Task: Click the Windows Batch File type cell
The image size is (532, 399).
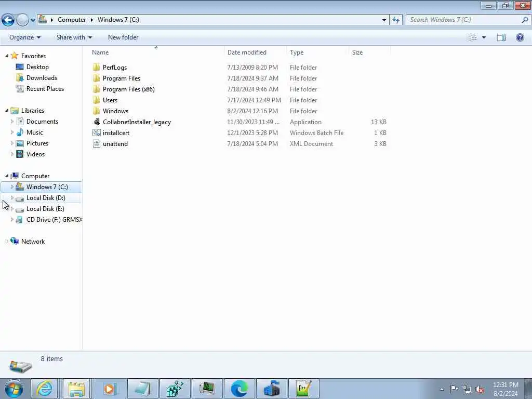Action: [x=316, y=132]
